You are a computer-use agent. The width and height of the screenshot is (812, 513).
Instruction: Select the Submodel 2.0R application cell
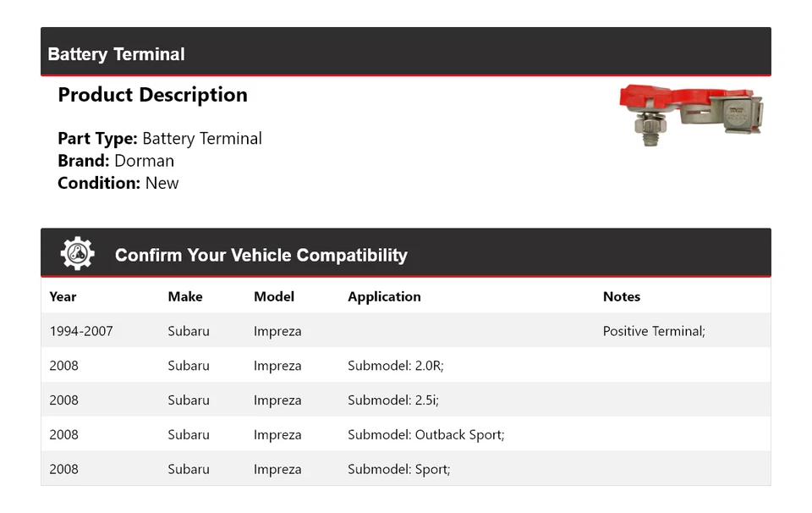click(x=396, y=366)
